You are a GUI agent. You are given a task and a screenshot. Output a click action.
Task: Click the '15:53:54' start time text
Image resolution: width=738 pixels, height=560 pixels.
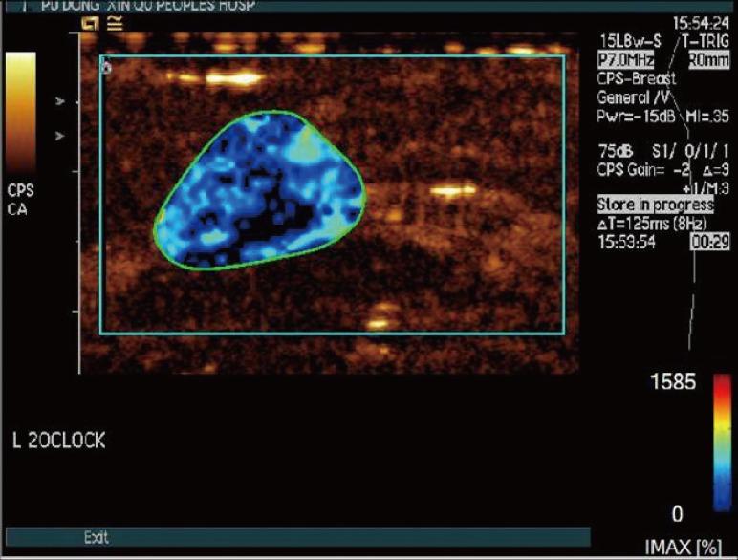(x=626, y=242)
